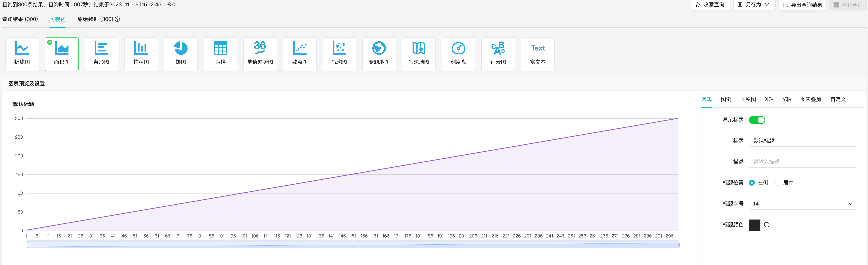Open the 可视化 tab
Viewport: 868px width, 265px height.
pyautogui.click(x=58, y=19)
